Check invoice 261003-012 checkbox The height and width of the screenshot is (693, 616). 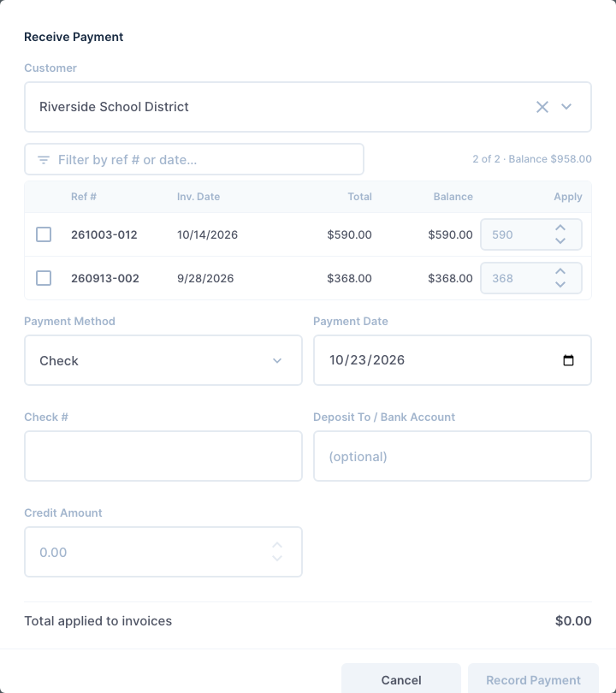[x=44, y=234]
